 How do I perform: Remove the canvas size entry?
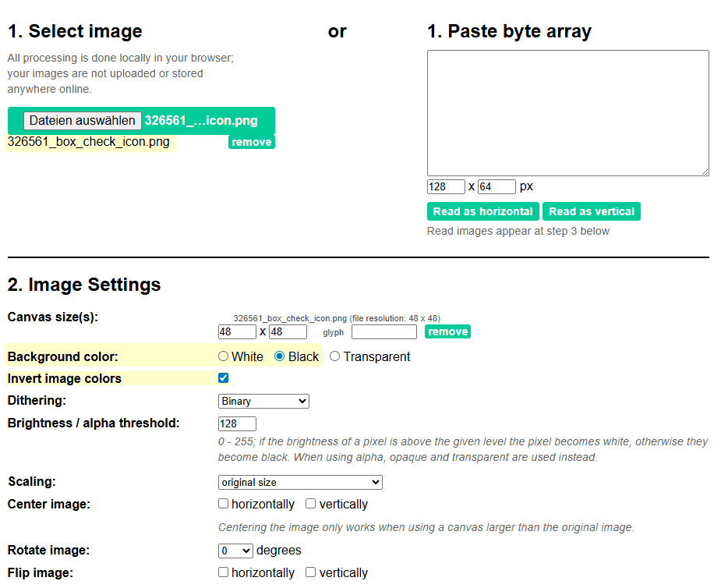[x=447, y=331]
